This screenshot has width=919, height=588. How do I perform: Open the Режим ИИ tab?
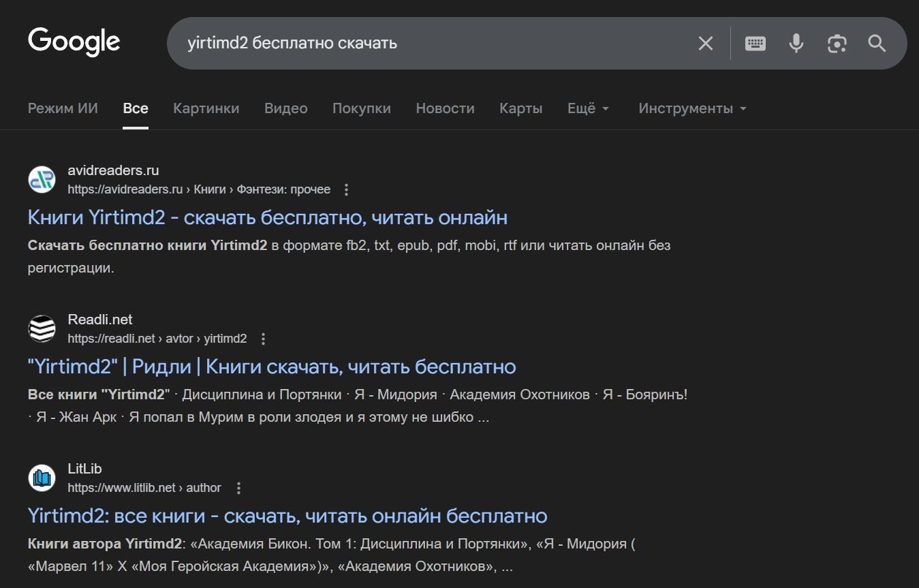tap(63, 108)
